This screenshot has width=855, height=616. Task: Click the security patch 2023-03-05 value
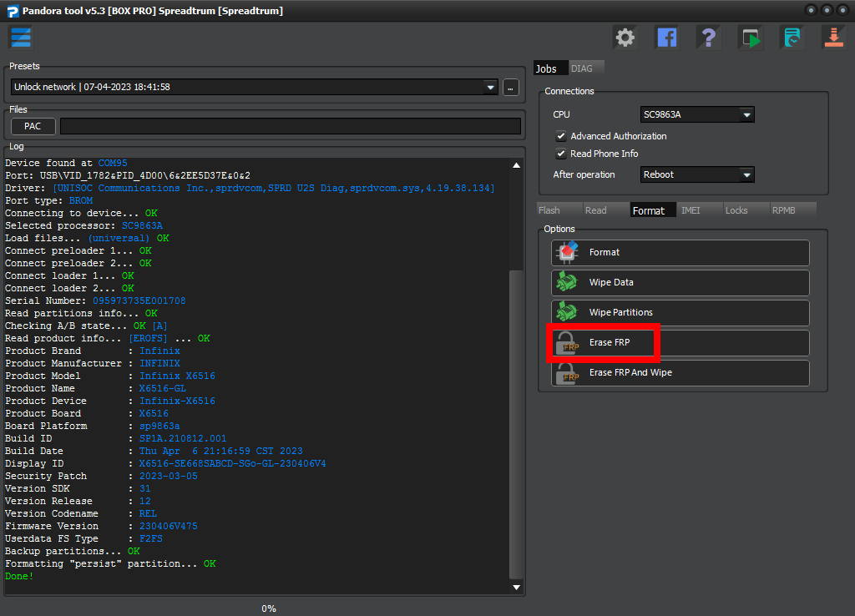168,477
